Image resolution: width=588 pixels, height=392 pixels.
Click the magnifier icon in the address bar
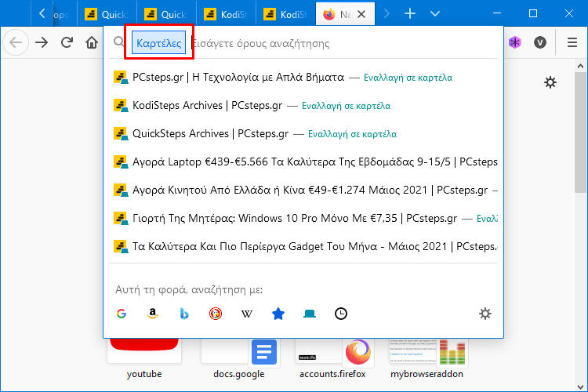(119, 42)
